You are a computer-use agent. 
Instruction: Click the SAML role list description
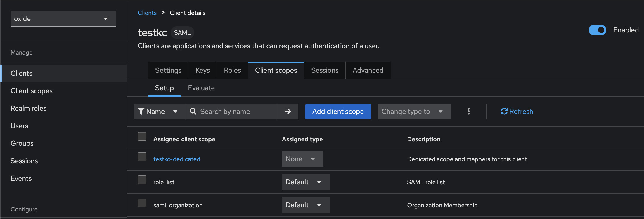pos(426,182)
